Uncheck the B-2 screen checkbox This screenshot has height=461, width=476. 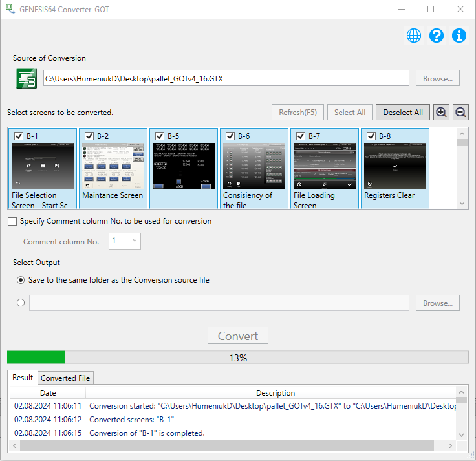(x=89, y=136)
